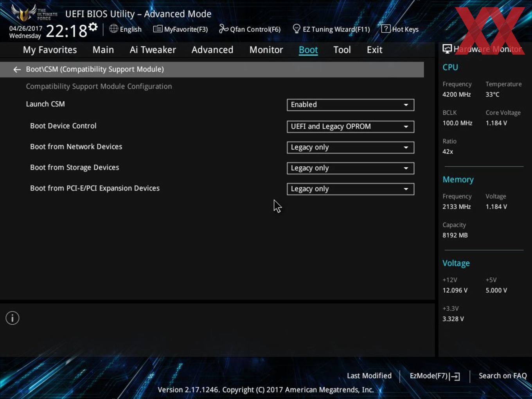Open Boot from Storage Devices dropdown
The height and width of the screenshot is (399, 532).
click(350, 168)
